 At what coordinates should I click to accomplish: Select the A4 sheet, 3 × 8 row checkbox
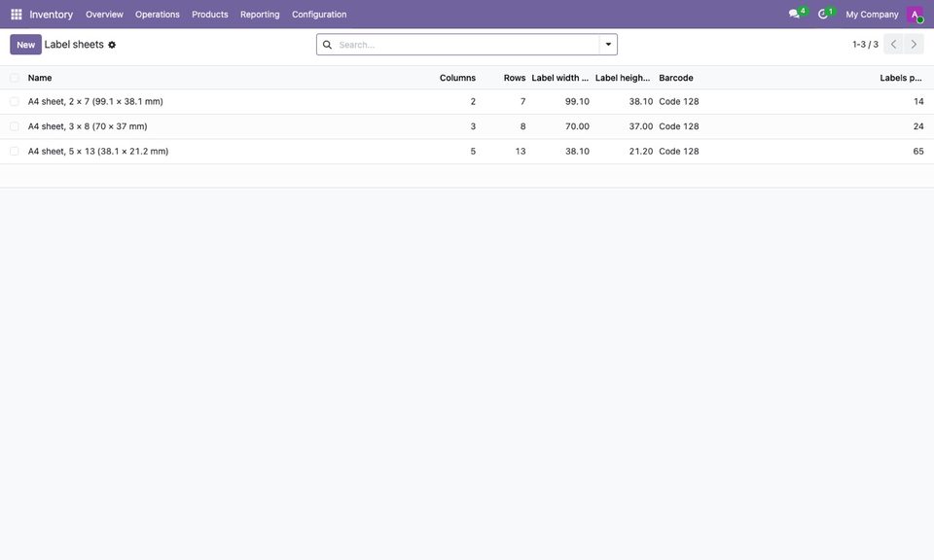coord(15,126)
